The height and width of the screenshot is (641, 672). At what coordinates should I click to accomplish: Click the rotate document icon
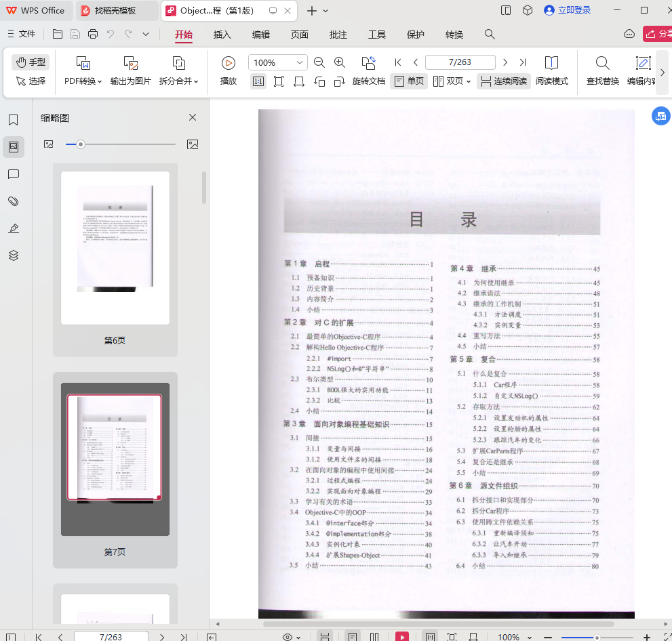point(368,63)
